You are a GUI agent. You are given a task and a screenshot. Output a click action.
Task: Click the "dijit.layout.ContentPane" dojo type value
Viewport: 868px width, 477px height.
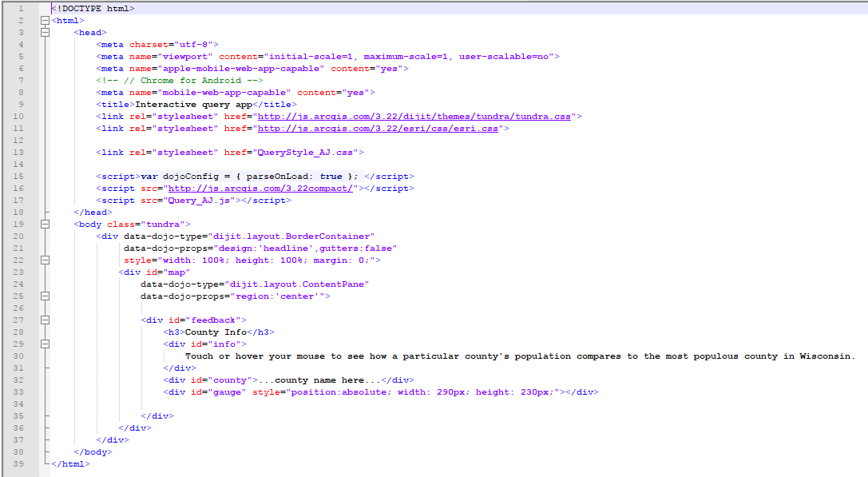(x=297, y=284)
